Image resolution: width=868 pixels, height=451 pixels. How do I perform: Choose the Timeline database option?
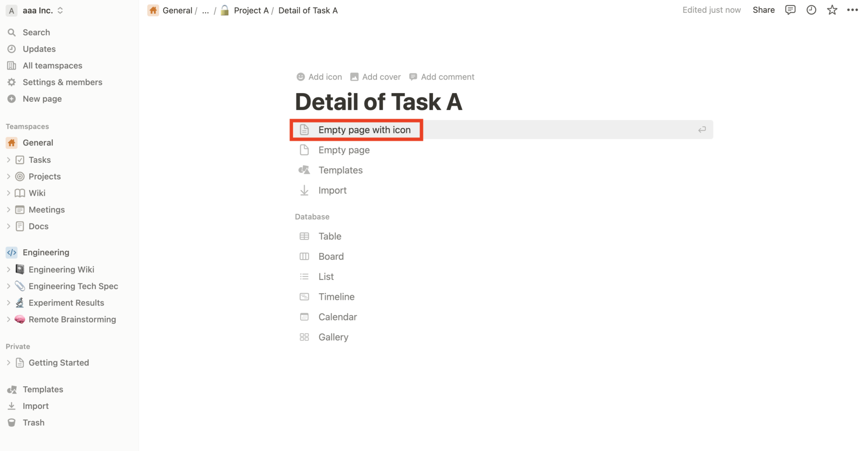point(336,296)
